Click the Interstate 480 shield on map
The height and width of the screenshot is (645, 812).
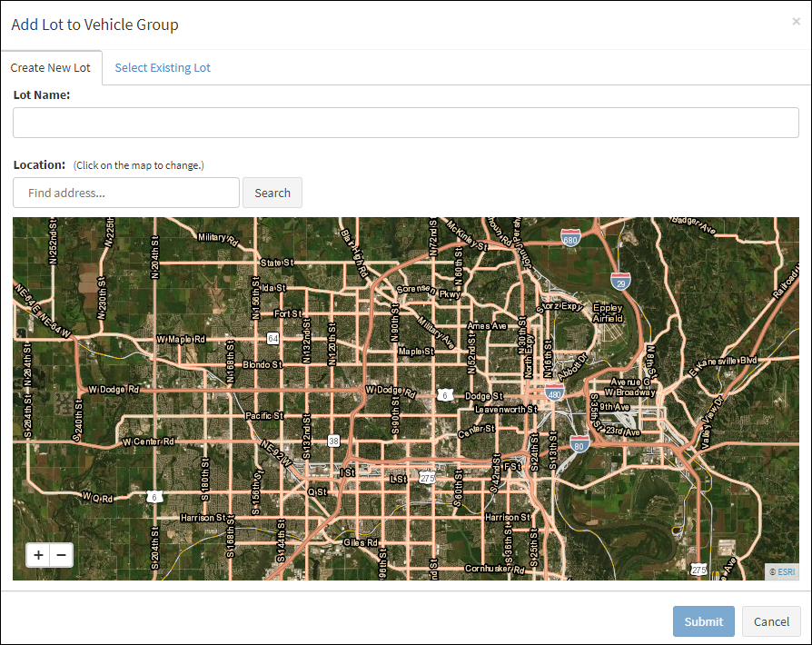555,392
